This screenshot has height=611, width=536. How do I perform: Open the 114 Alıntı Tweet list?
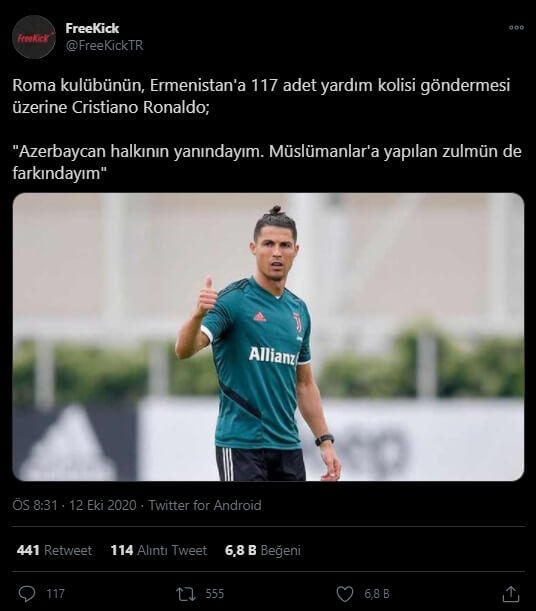click(159, 550)
